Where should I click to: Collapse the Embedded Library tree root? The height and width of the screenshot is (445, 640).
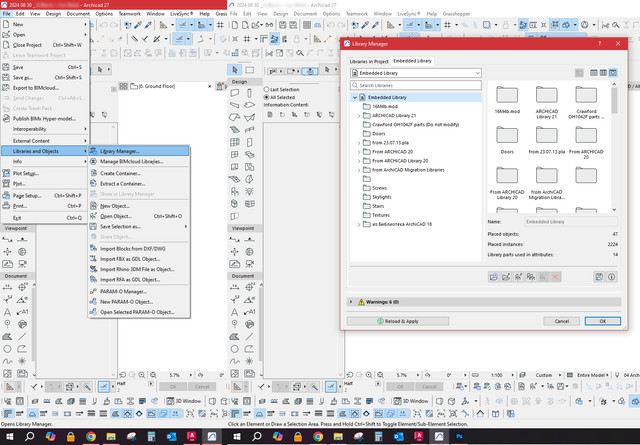pos(355,98)
